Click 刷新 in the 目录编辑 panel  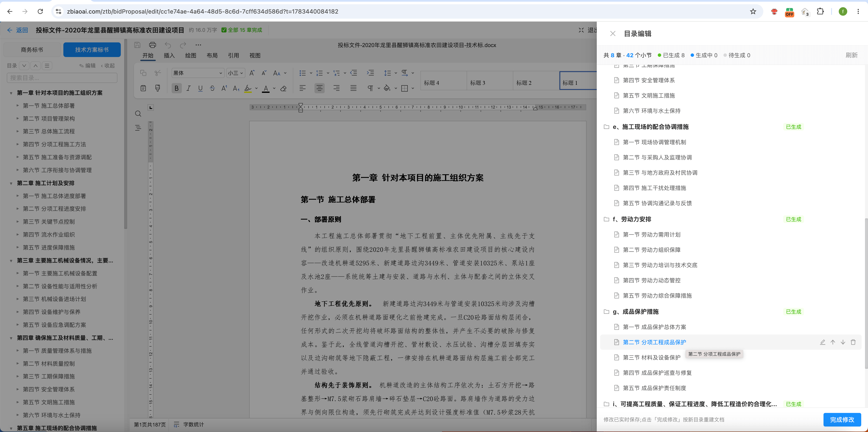pos(851,55)
